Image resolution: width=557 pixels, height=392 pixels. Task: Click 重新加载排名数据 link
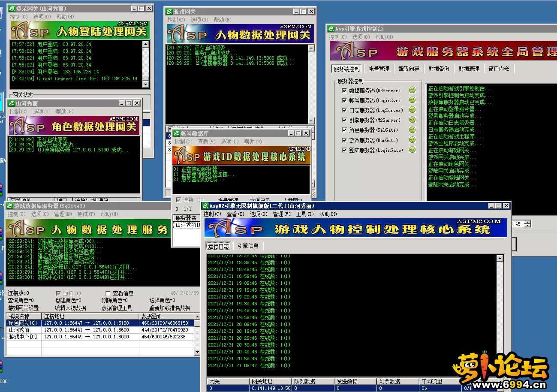coord(170,308)
